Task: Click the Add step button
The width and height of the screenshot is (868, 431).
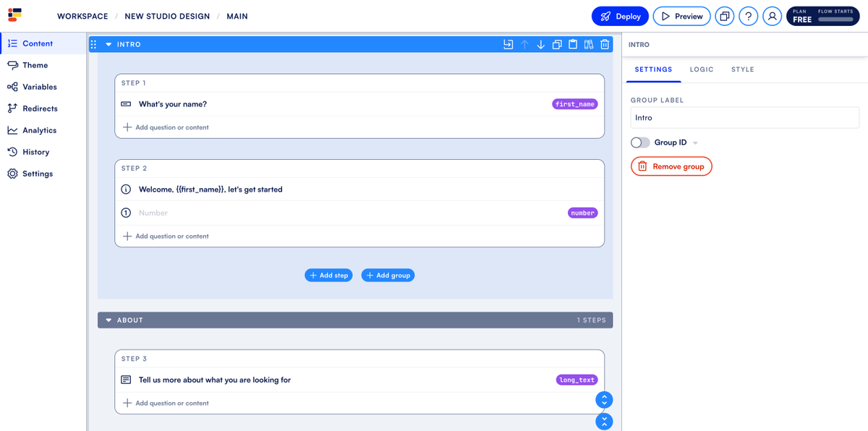Action: point(328,276)
